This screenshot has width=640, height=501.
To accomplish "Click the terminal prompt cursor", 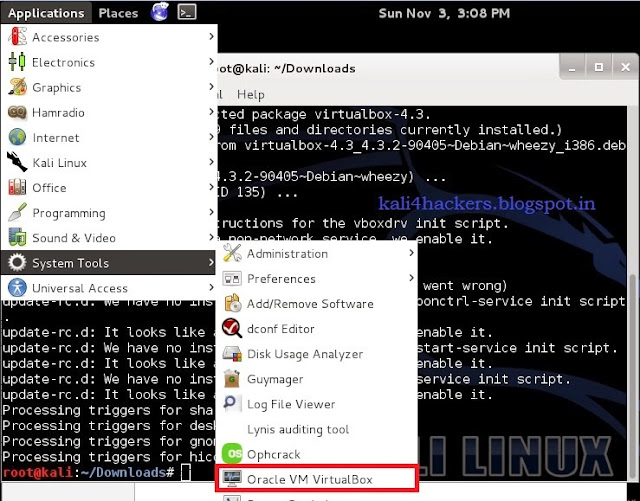I will tap(186, 472).
